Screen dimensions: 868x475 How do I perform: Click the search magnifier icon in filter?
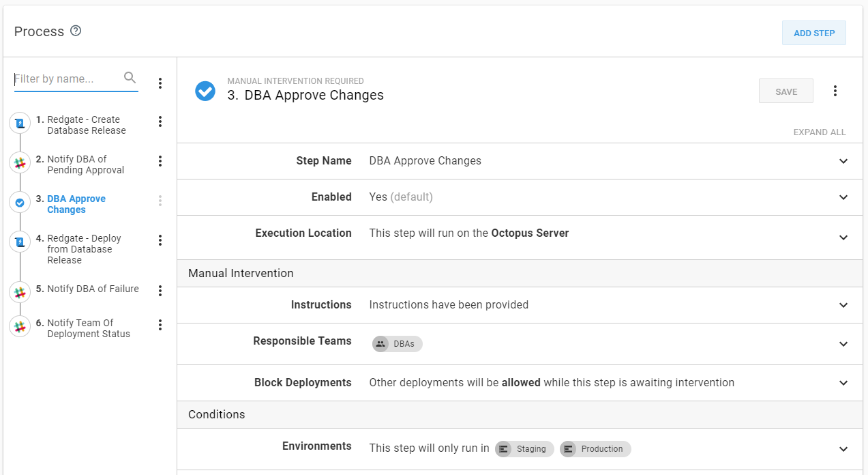130,78
